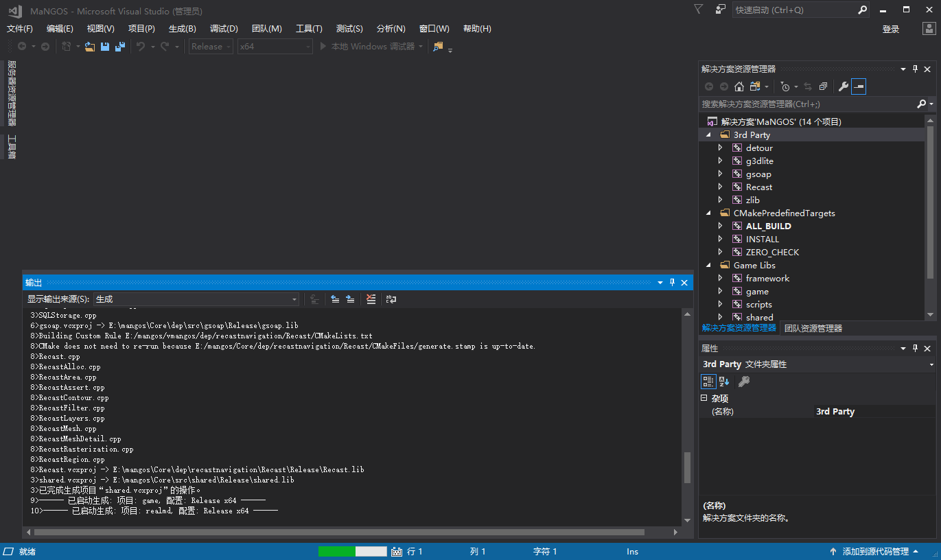Click the Home icon in Solution Explorer toolbar

[739, 86]
